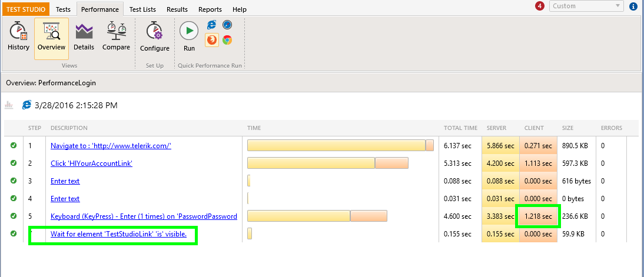This screenshot has width=644, height=277.
Task: Switch to the Test Lists tab
Action: point(142,9)
